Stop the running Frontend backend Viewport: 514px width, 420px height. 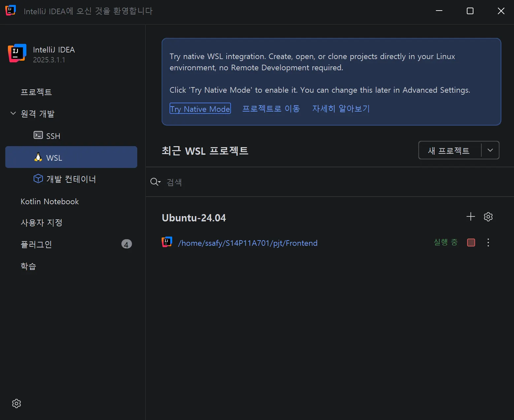coord(471,242)
